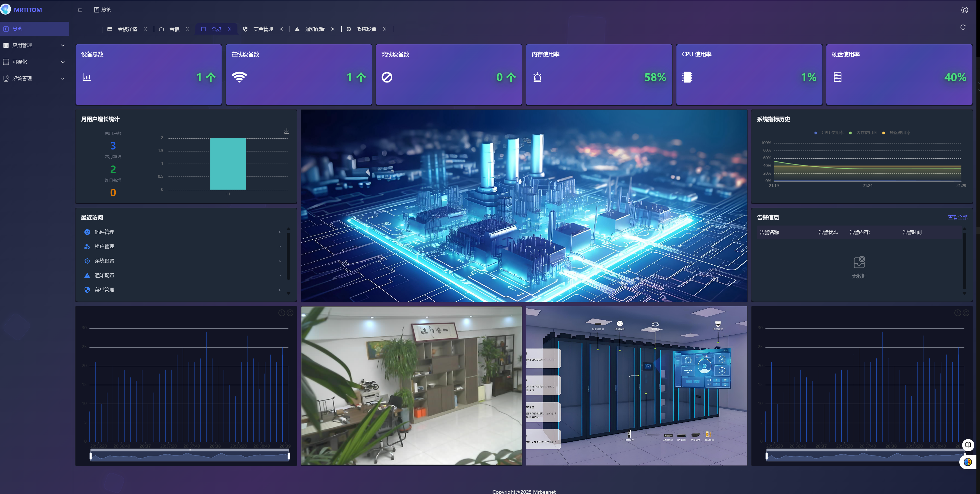Open 插件管理 in recent visits
The width and height of the screenshot is (980, 494).
click(182, 232)
